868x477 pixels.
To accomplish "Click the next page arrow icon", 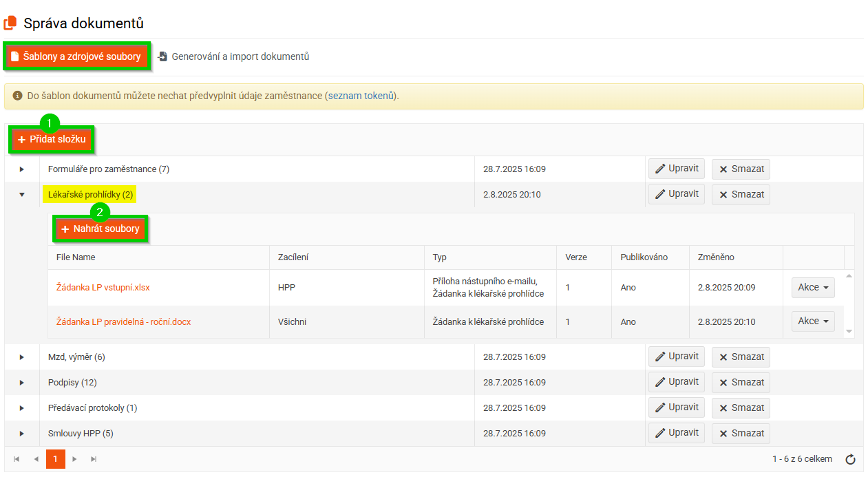I will point(74,459).
